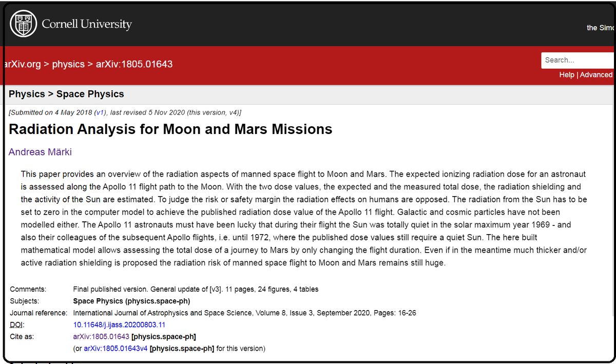Open the Advanced search link
The image size is (616, 364).
[596, 75]
